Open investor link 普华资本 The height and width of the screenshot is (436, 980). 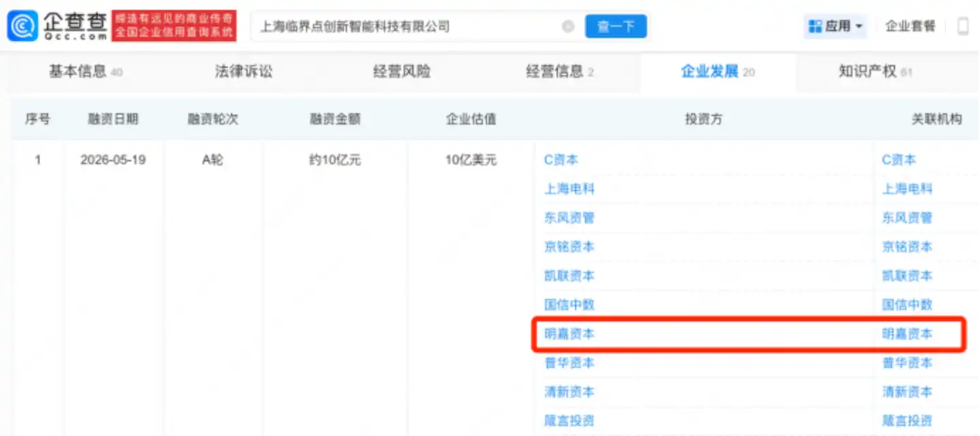coord(569,363)
